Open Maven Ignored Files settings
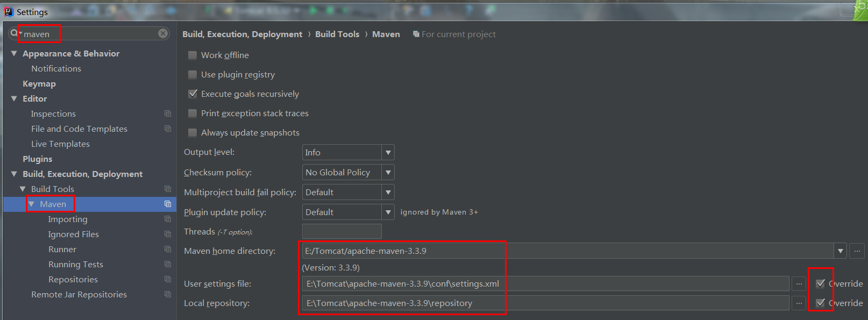868x320 pixels. (73, 234)
